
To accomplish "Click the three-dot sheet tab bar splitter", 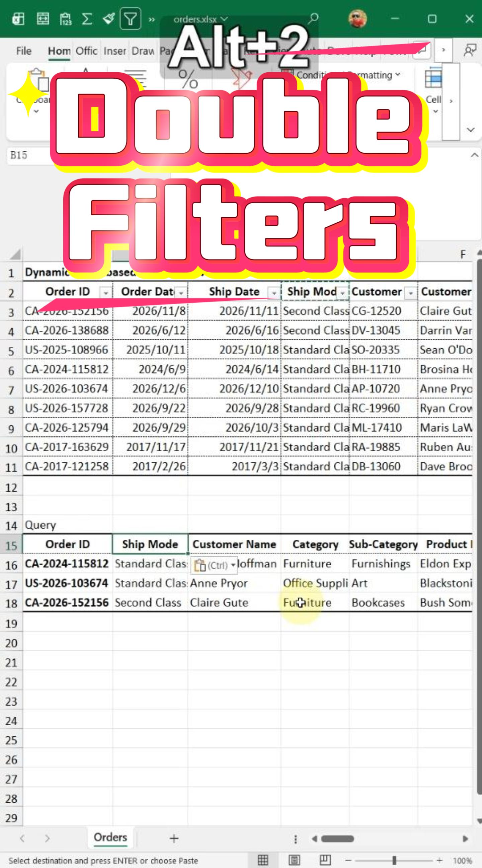I will click(x=296, y=839).
